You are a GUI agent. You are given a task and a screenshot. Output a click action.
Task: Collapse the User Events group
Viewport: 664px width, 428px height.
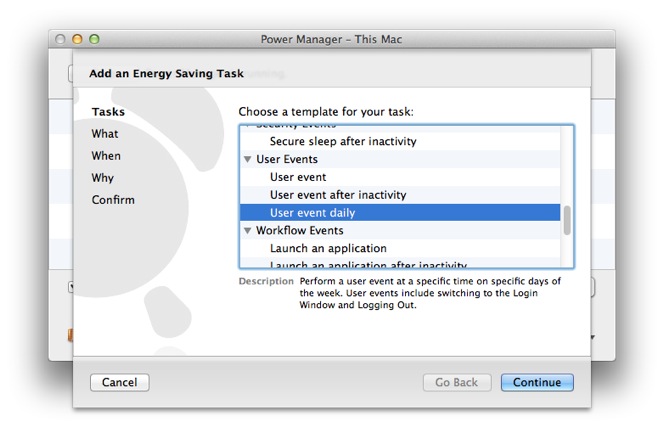[x=248, y=159]
